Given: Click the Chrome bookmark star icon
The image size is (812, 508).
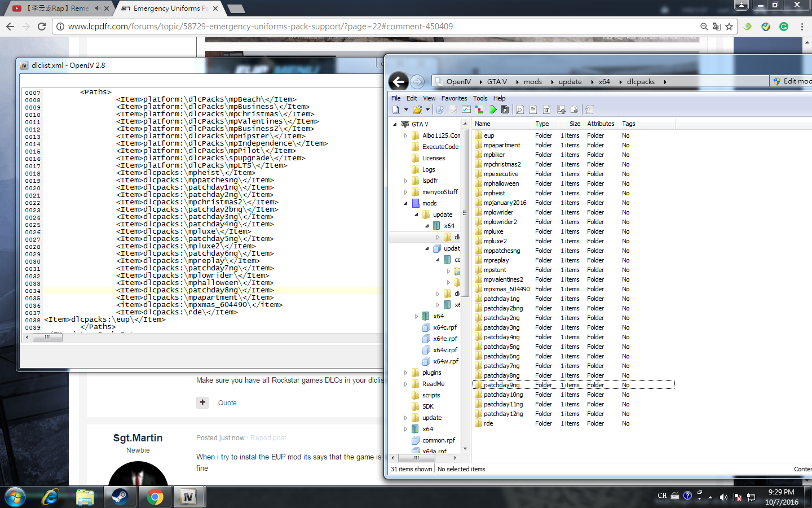Looking at the screenshot, I should tap(729, 27).
